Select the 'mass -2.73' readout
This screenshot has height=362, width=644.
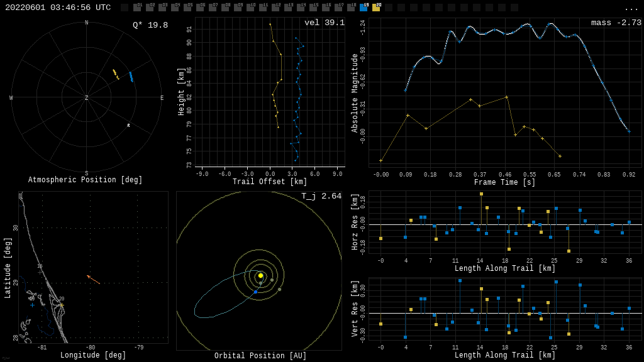[x=616, y=23]
